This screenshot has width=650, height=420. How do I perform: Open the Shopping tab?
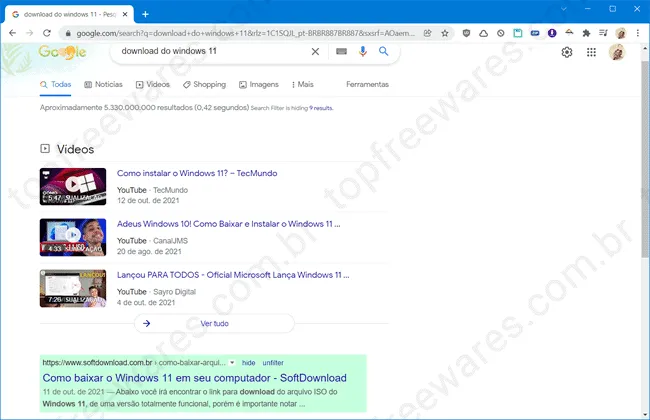coord(204,85)
